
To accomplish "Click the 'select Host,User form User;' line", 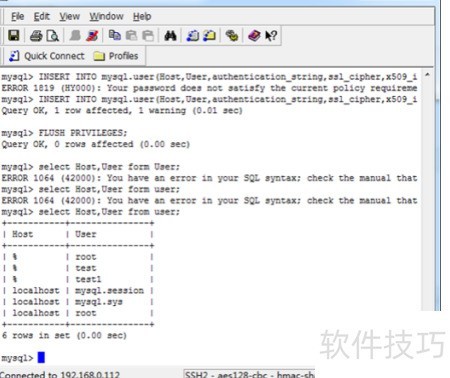I will pos(91,167).
